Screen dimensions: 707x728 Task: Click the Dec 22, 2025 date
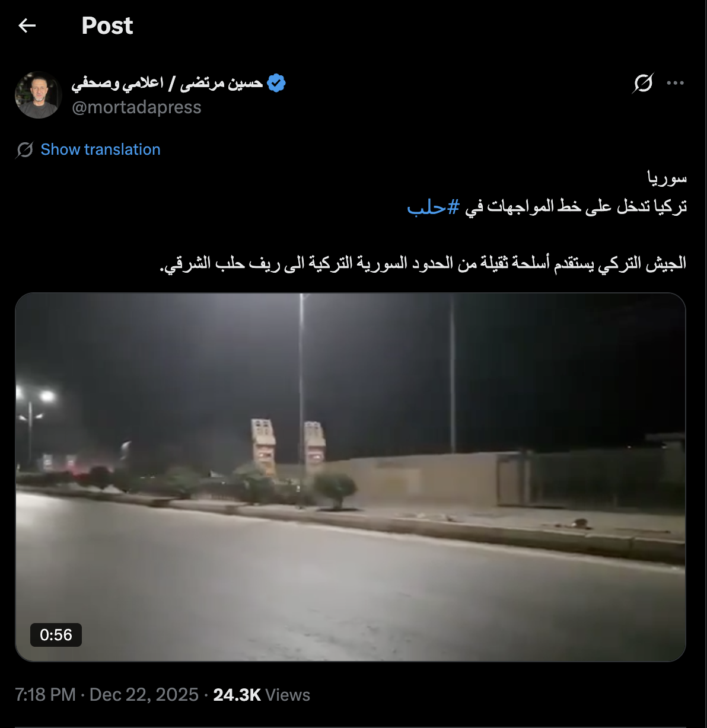coord(144,695)
